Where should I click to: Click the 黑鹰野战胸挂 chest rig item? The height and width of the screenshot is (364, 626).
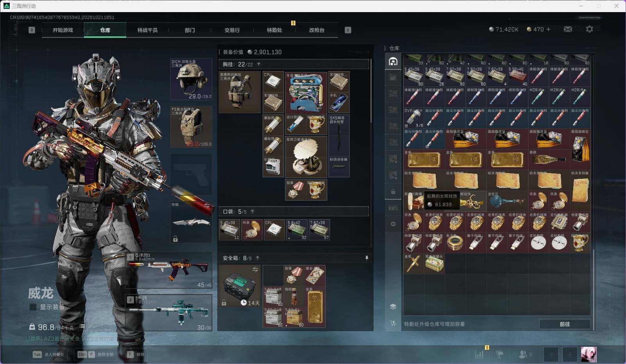(240, 92)
